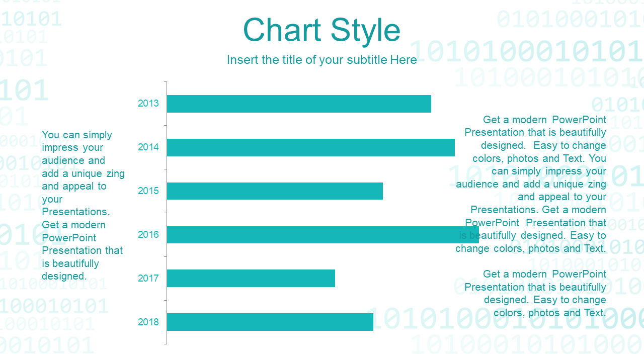The width and height of the screenshot is (644, 362).
Task: Select the Chart Style title text
Action: coord(321,30)
